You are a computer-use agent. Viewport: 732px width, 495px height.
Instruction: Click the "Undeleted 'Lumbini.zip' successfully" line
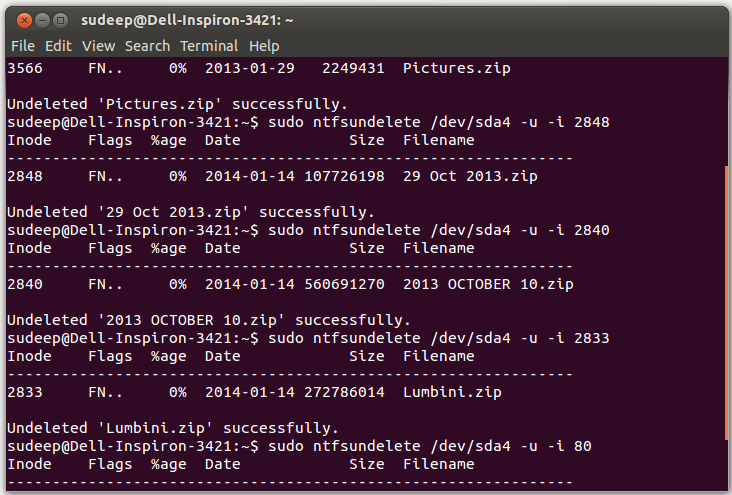173,428
